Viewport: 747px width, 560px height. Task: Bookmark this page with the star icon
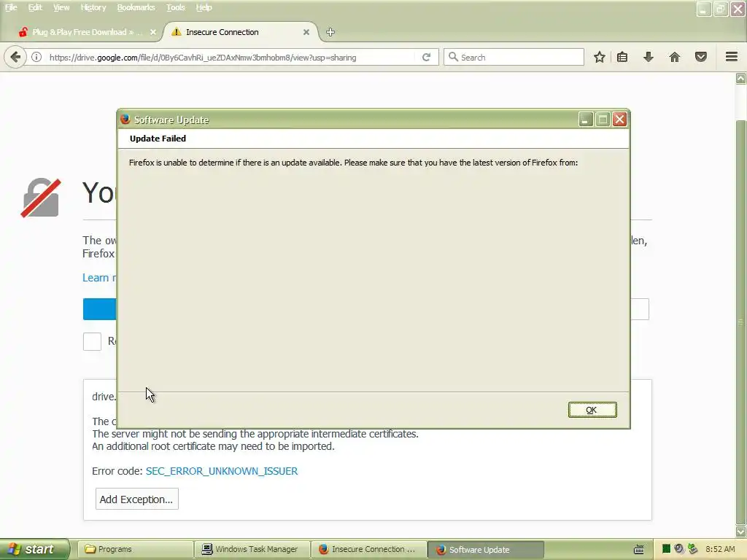coord(600,57)
